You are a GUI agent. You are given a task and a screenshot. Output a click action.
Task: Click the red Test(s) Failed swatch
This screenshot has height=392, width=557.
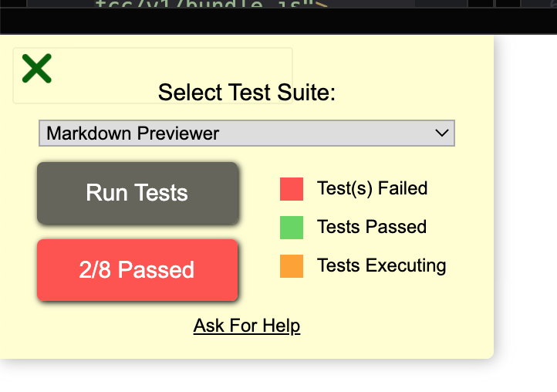(x=292, y=189)
